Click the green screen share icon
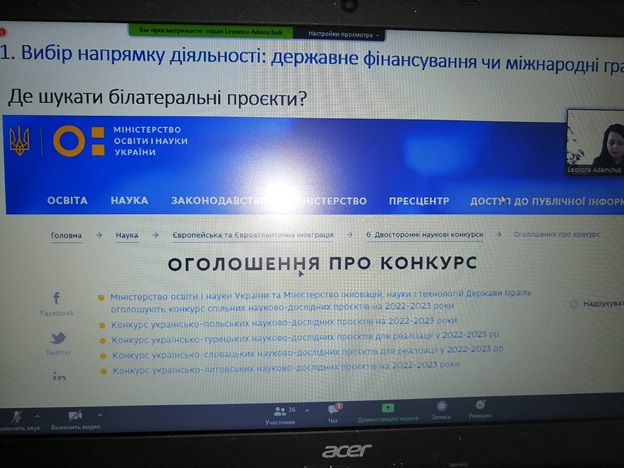The height and width of the screenshot is (468, 624). (388, 408)
